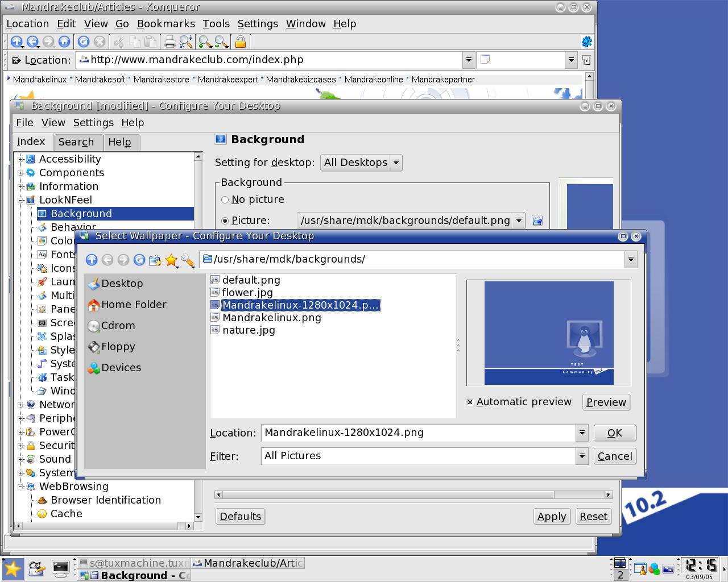Expand the Accessibility tree node
The image size is (728, 582).
[21, 159]
